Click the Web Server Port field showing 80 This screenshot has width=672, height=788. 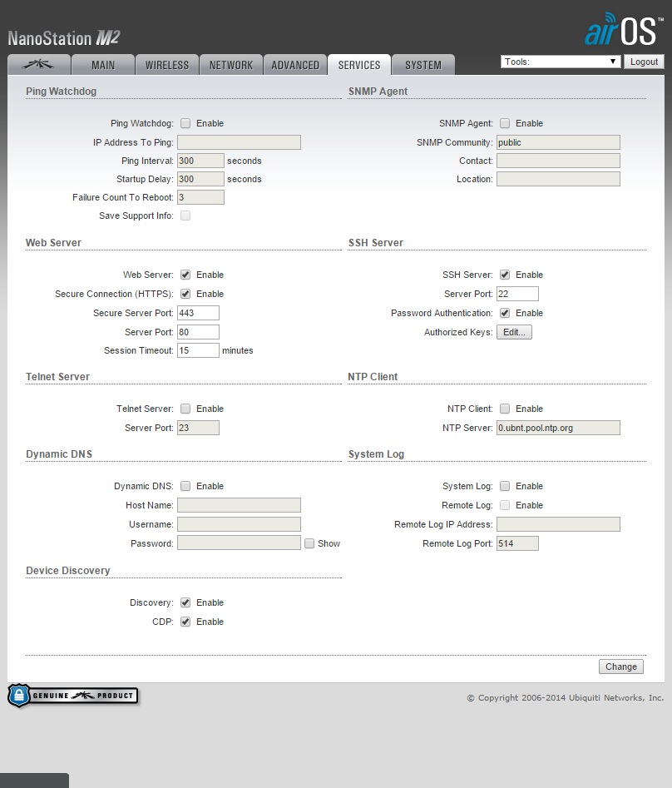(x=199, y=332)
